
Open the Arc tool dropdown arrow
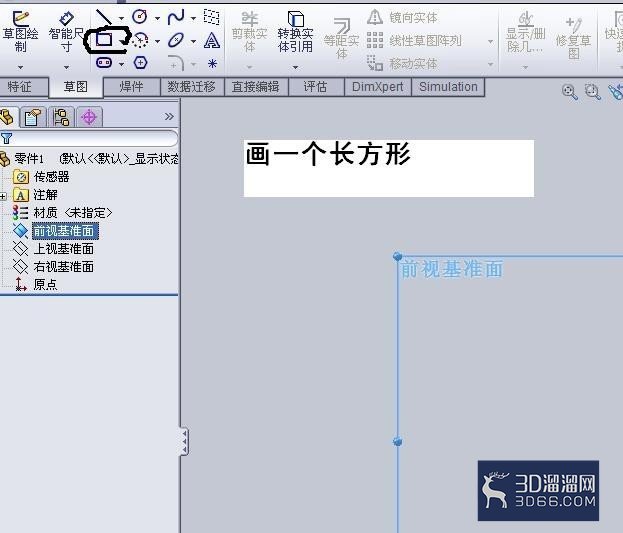(x=157, y=41)
